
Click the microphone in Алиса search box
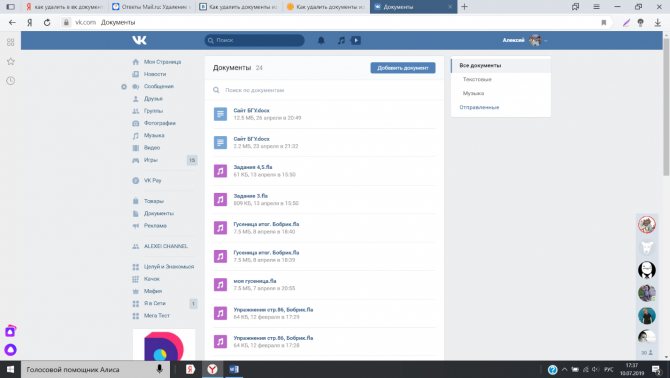(x=159, y=369)
